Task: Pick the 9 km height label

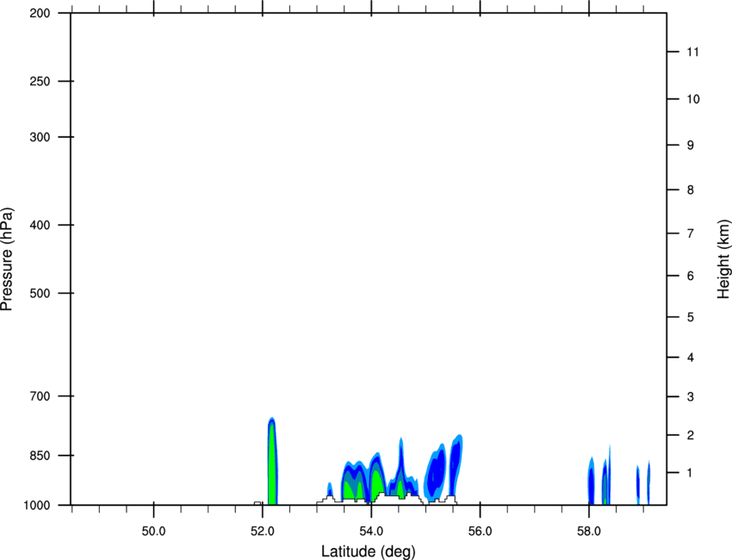Action: click(691, 146)
